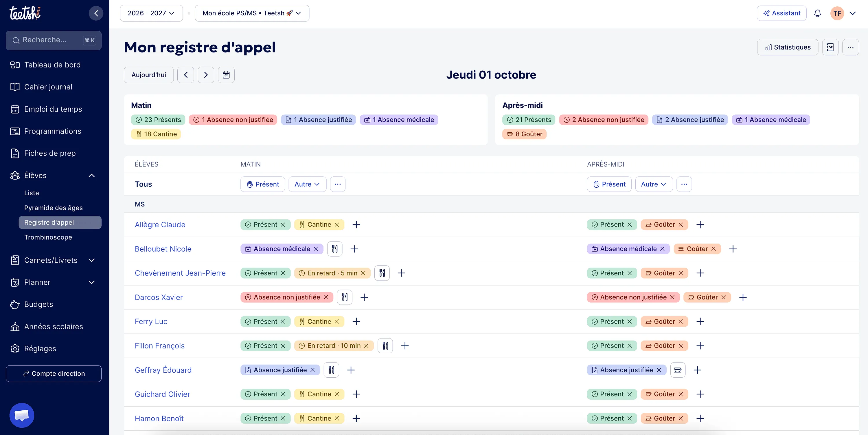Add goûter for Geffray Édouard afternoon
This screenshot has height=435, width=868.
[678, 370]
